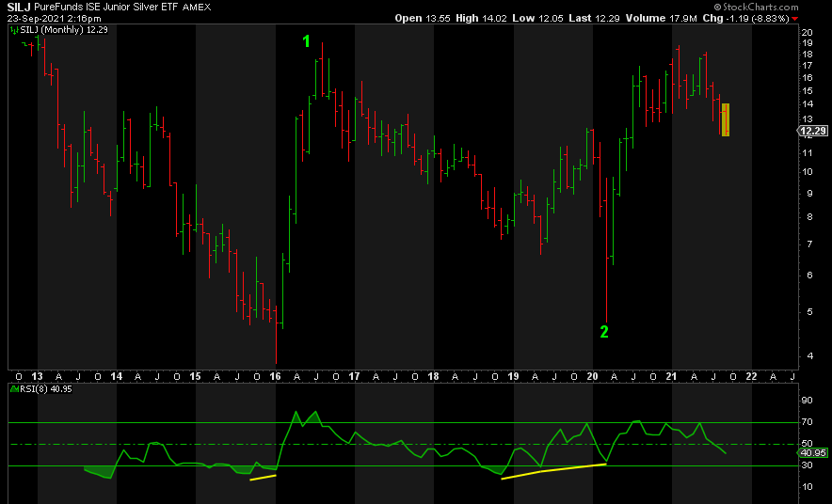This screenshot has height=504, width=832.
Task: Click the 50 midline level on RSI axis
Action: [808, 444]
